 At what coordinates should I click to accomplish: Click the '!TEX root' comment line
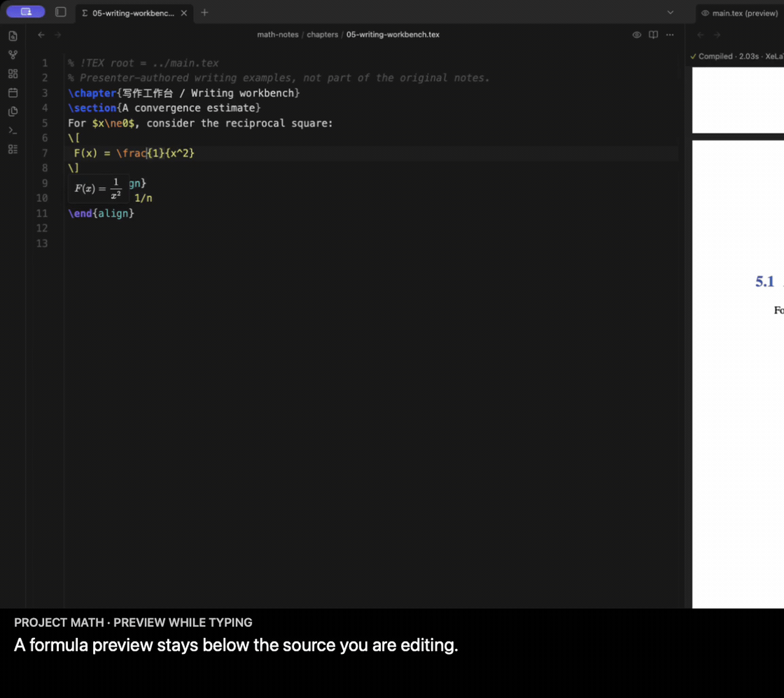click(x=143, y=63)
